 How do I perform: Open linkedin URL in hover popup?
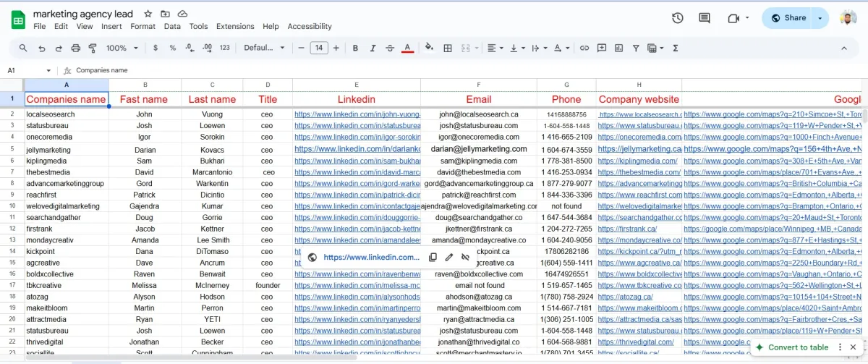point(371,257)
